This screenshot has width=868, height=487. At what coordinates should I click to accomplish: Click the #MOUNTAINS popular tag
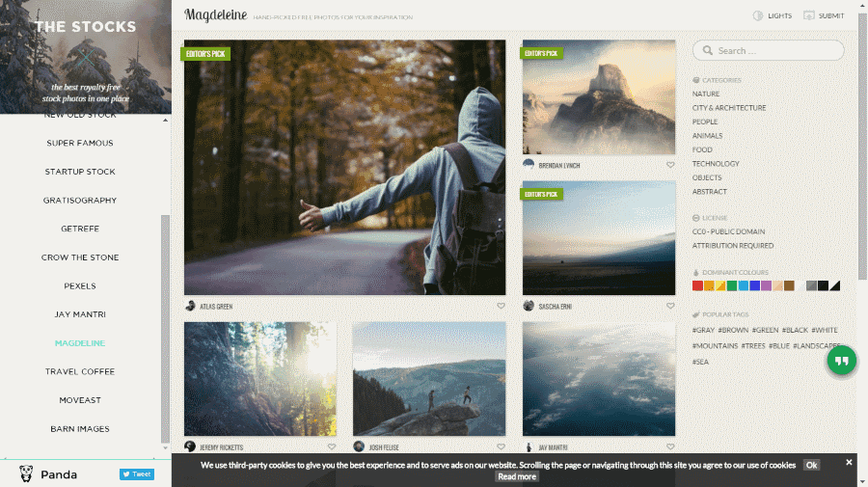coord(715,346)
